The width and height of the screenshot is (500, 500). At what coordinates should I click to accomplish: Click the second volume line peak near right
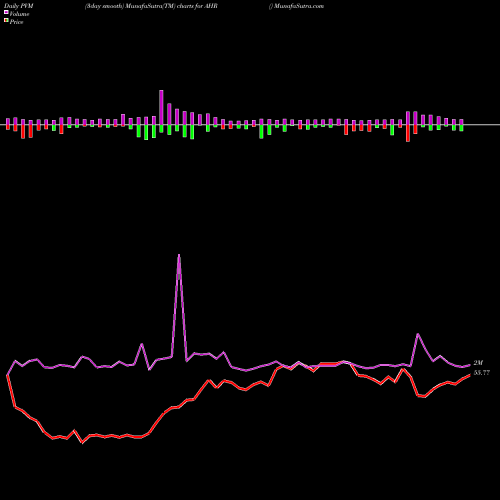point(418,334)
